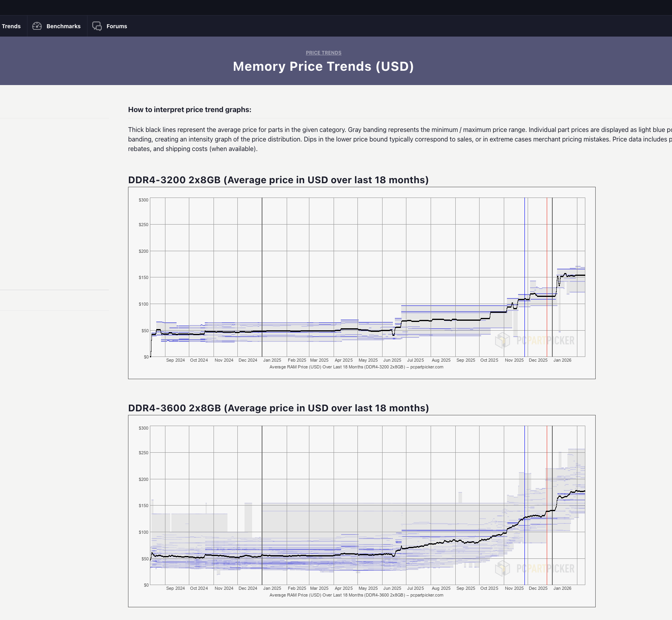Click the DDR4-3600 chart caption text

tap(356, 595)
